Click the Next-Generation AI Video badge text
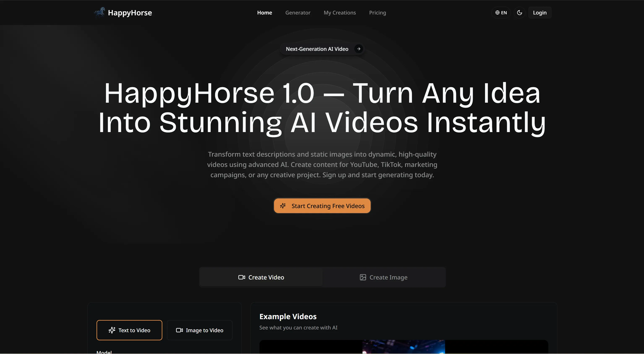 coord(317,49)
